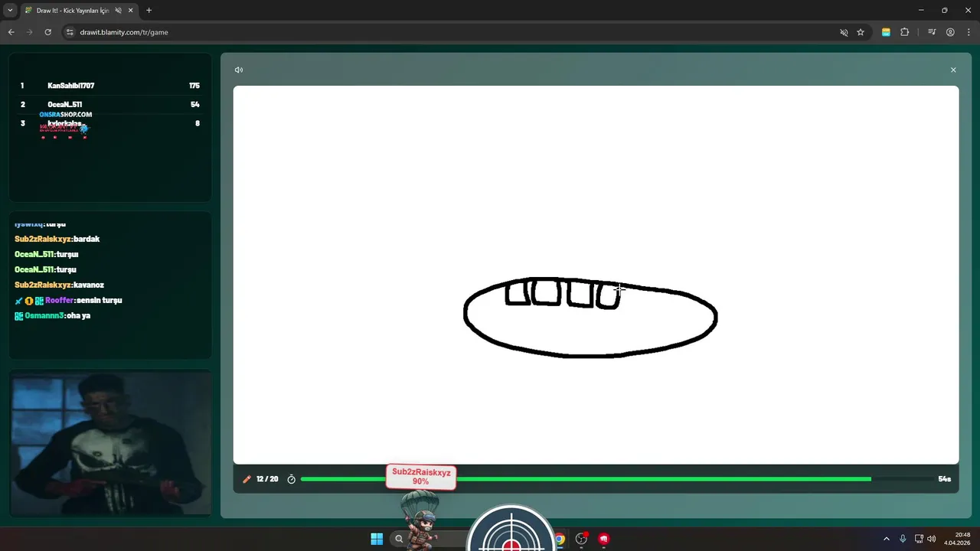Close the Draw It! browser tab
The width and height of the screenshot is (980, 551).
coord(130,11)
